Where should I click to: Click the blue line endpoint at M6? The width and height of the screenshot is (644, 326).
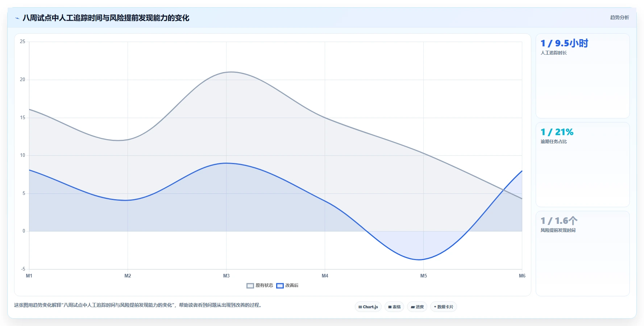pos(522,171)
